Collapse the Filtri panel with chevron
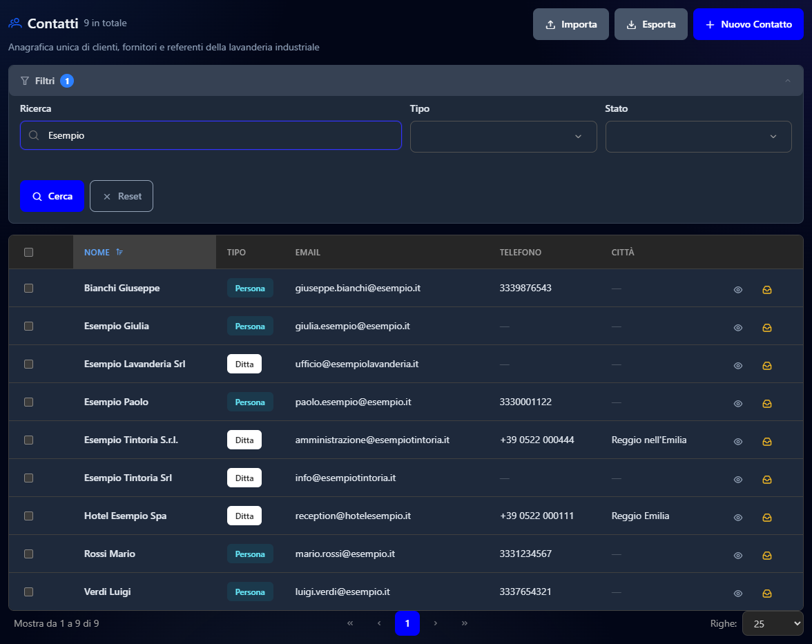 click(x=788, y=81)
